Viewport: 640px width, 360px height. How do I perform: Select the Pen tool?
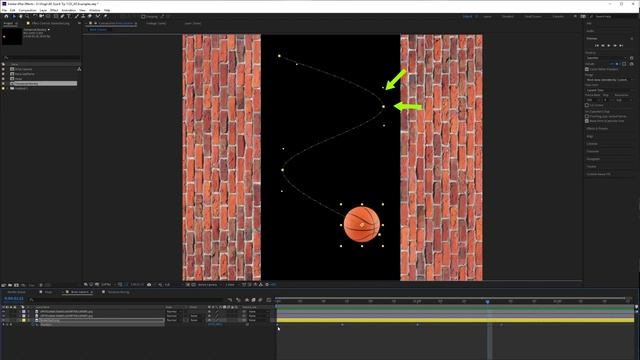[x=62, y=16]
